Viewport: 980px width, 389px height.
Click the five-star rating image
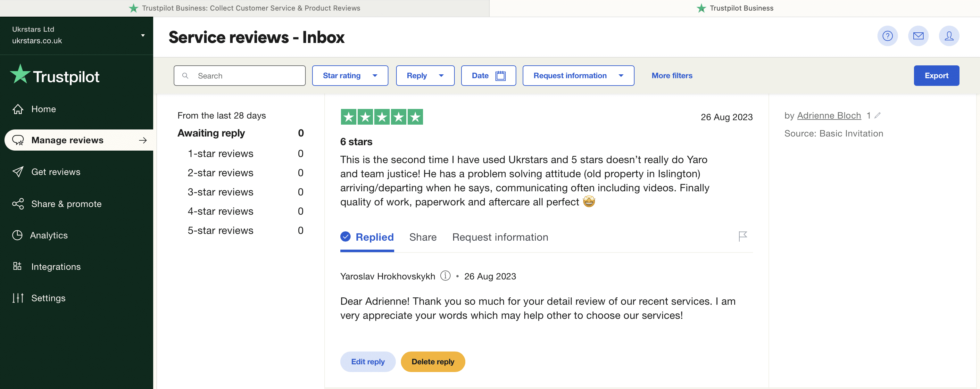tap(381, 117)
